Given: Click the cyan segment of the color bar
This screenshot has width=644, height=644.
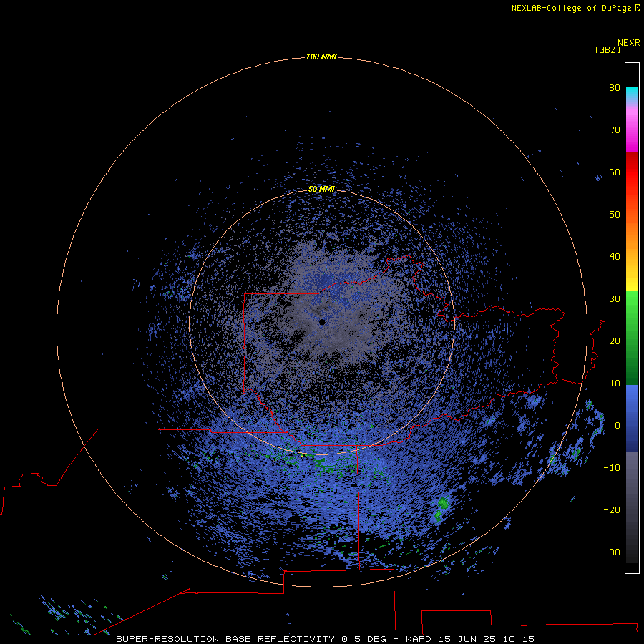Looking at the screenshot, I should click(x=632, y=93).
